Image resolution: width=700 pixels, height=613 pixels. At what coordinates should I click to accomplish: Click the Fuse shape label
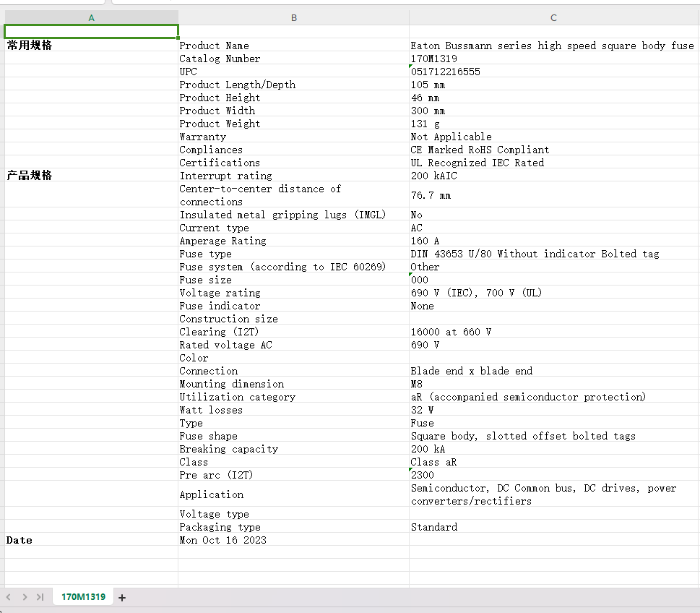(x=294, y=436)
